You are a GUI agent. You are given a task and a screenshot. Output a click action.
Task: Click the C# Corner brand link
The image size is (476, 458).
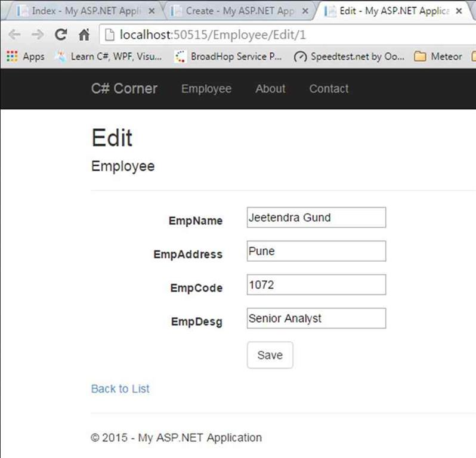click(124, 89)
